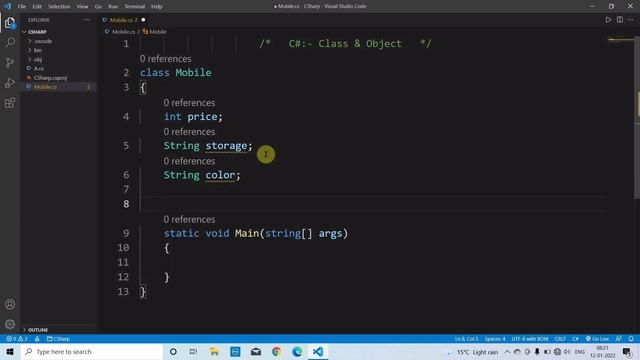Open the Edit menu
The image size is (640, 360).
click(x=37, y=7)
